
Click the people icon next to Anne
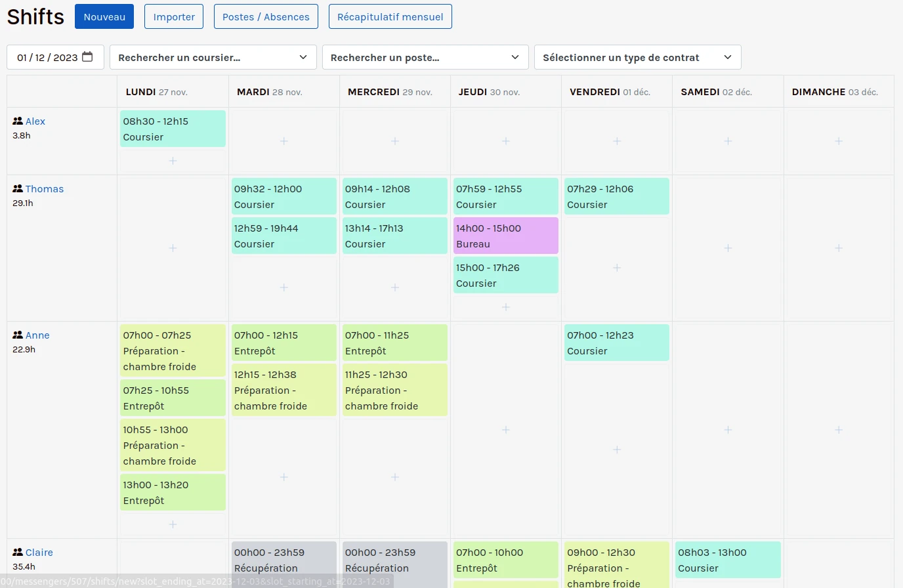click(x=18, y=335)
